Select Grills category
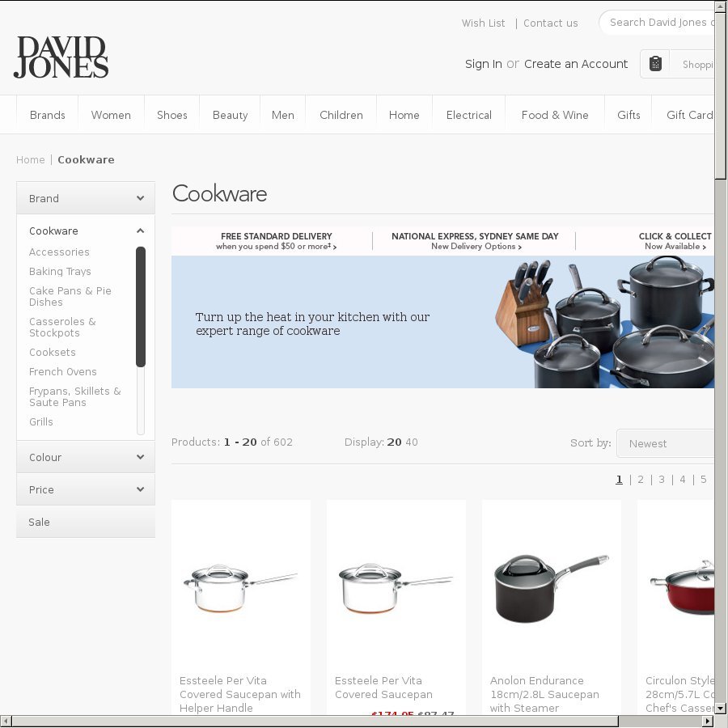Viewport: 728px width, 728px height. click(41, 422)
